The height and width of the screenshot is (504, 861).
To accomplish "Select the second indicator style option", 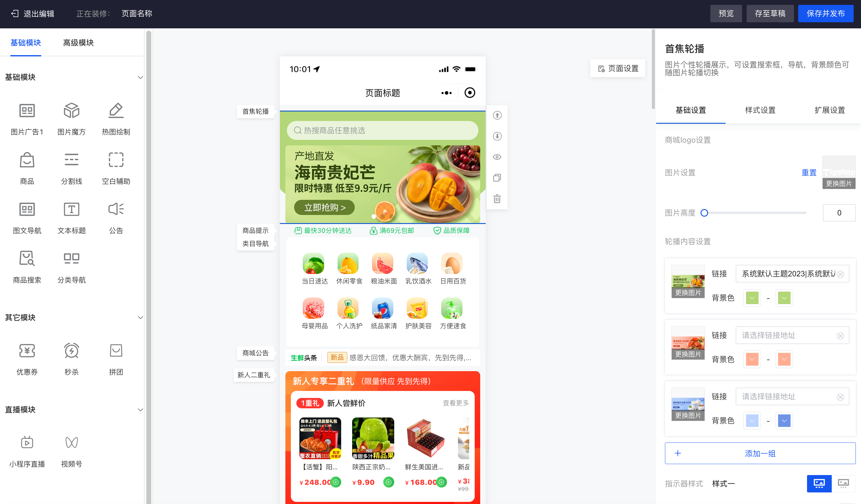I will (x=843, y=483).
